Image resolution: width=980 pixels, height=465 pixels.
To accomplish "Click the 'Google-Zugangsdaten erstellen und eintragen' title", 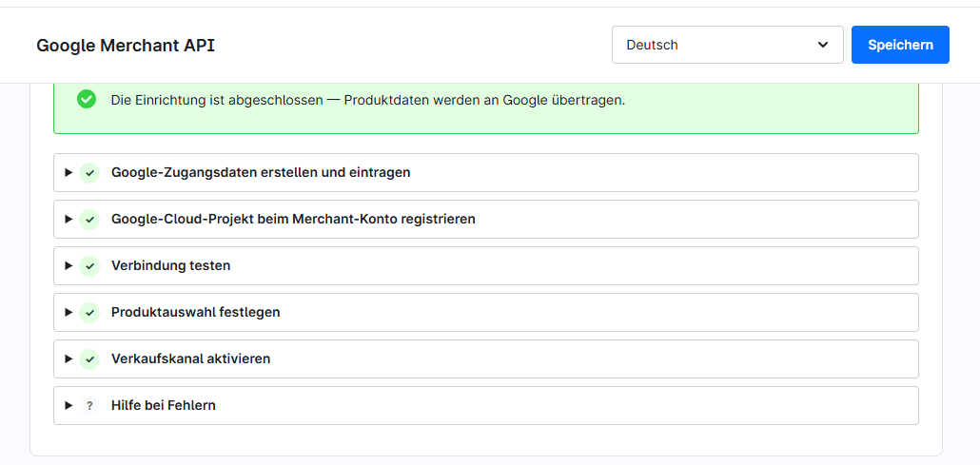I will tap(261, 172).
